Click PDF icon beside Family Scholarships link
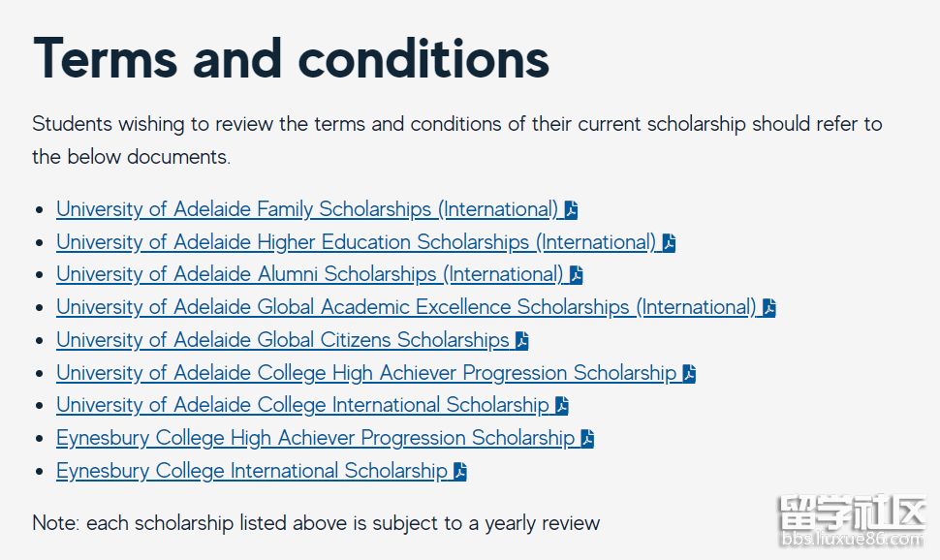 coord(571,210)
